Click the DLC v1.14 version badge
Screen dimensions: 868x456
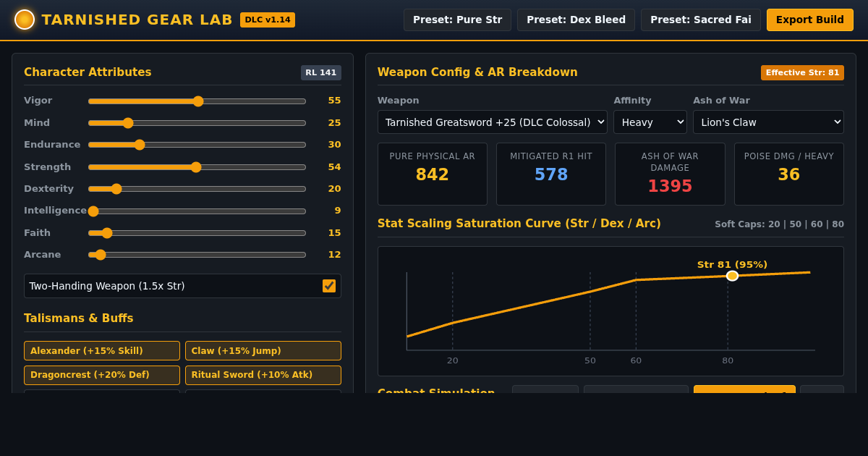point(268,20)
